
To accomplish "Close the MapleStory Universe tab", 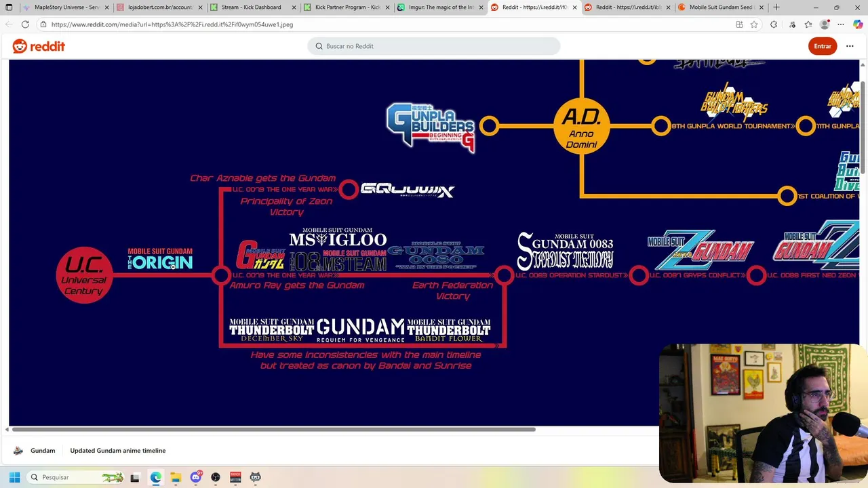I will tap(106, 7).
